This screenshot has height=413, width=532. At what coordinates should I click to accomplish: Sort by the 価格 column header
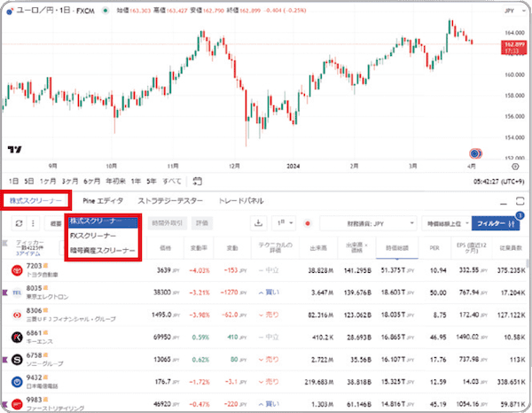(x=165, y=248)
